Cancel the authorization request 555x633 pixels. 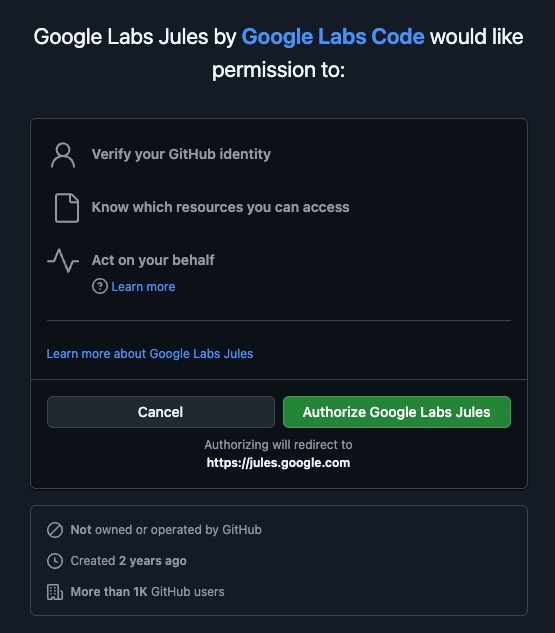[x=161, y=412]
